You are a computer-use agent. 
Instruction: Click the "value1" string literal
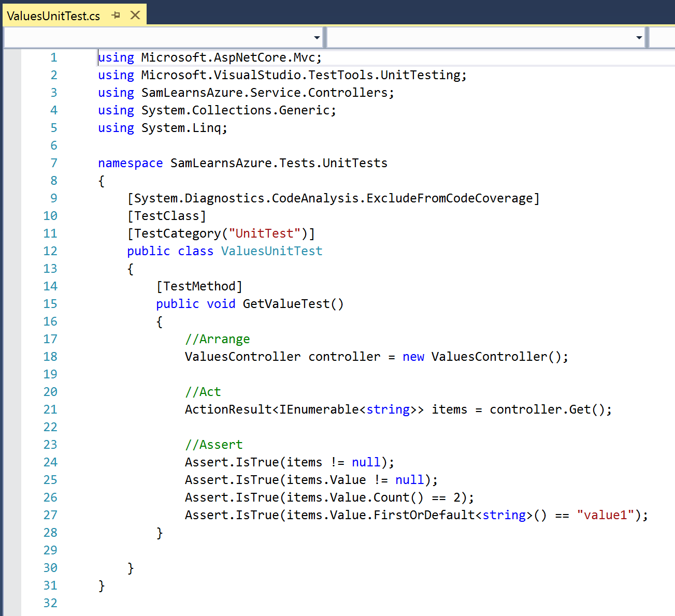tap(606, 515)
